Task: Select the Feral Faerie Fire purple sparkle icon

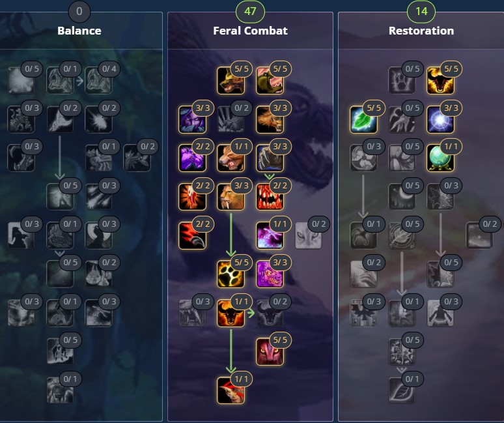Action: [270, 235]
